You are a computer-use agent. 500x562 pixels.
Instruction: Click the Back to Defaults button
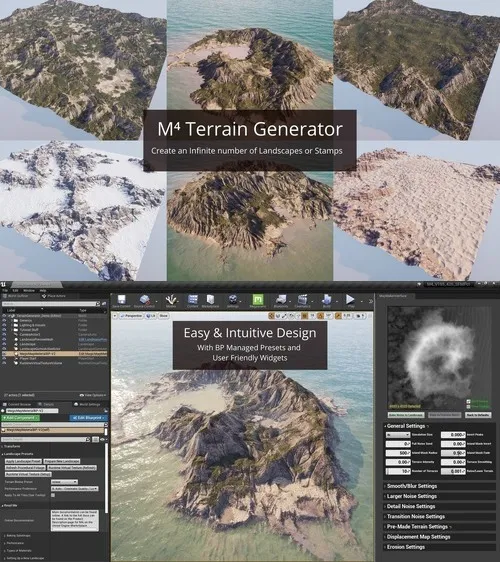477,415
